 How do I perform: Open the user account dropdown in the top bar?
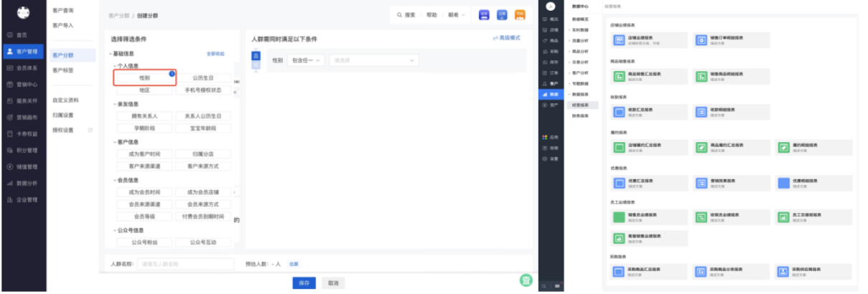click(457, 14)
